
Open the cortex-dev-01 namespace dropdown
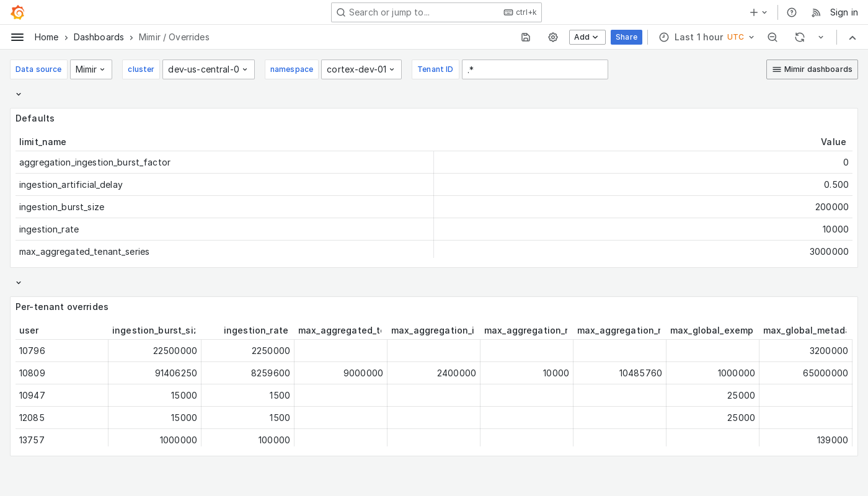pos(361,69)
